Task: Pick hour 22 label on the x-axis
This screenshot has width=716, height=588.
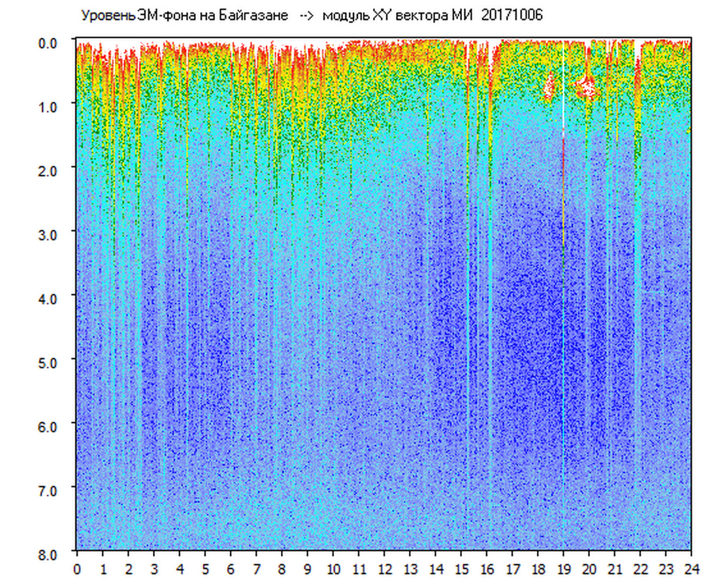Action: pyautogui.click(x=640, y=568)
